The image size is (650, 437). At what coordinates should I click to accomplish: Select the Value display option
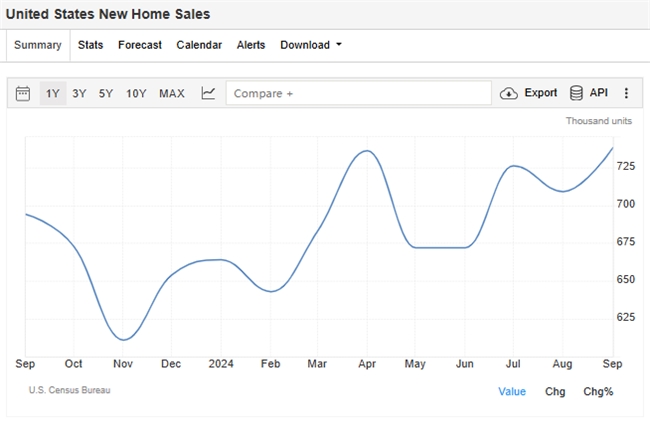[512, 391]
